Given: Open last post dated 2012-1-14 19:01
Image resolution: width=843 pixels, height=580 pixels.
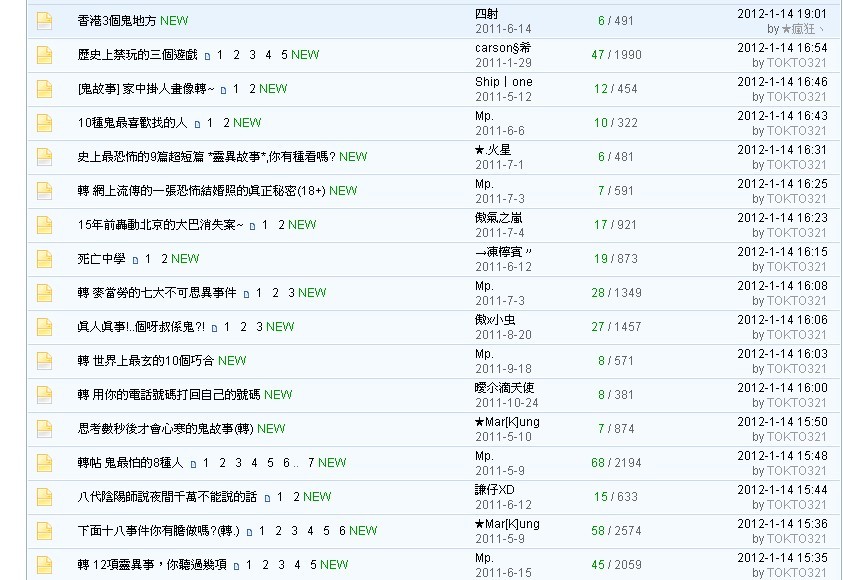Looking at the screenshot, I should click(782, 14).
